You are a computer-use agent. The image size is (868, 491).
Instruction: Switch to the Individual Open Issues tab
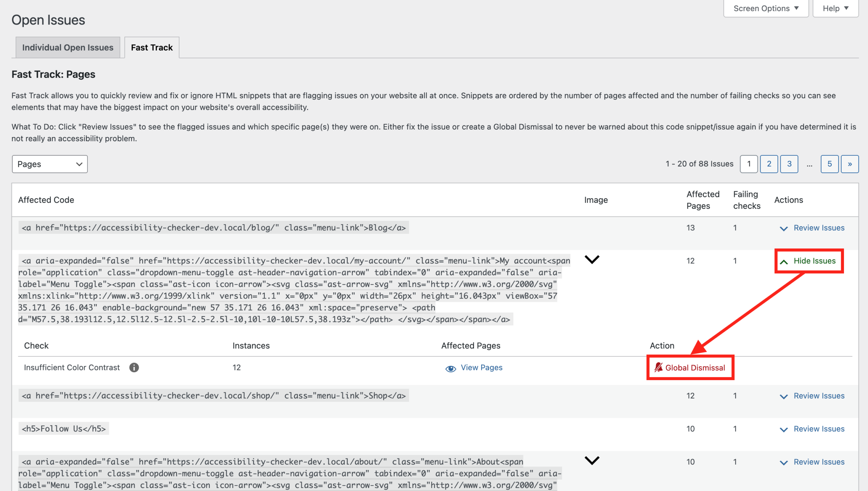[x=68, y=47]
